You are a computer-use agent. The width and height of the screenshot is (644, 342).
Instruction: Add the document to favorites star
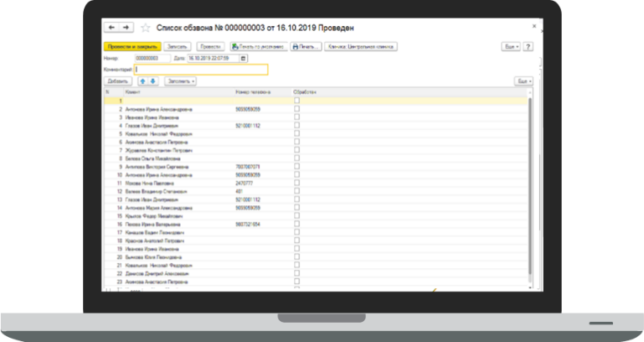[x=145, y=28]
